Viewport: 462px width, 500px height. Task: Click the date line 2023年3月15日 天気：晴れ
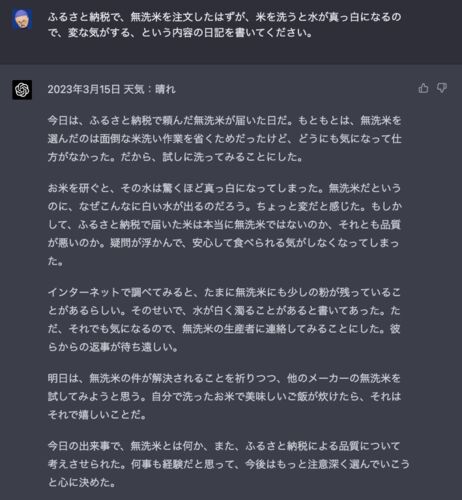coord(111,89)
